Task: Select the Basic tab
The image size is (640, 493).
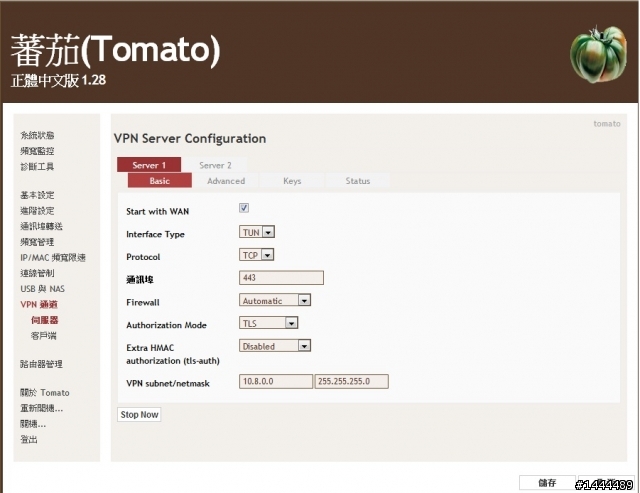Action: 160,180
